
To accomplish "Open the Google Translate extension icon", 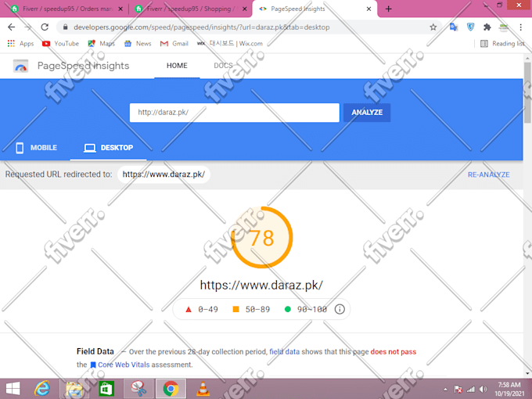I will click(453, 27).
